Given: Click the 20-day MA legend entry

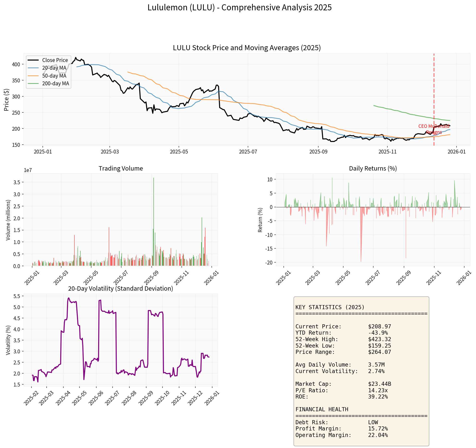Looking at the screenshot, I should pos(54,68).
